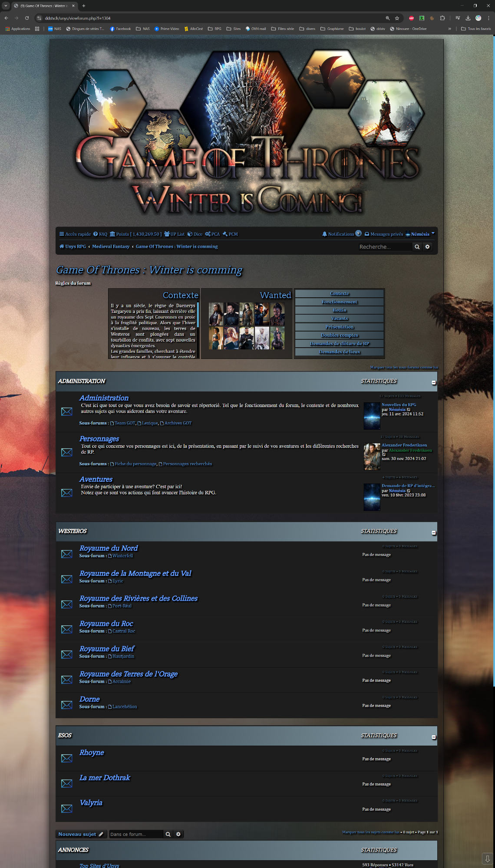This screenshot has height=868, width=495.
Task: Open the Personnages forum
Action: (99, 439)
